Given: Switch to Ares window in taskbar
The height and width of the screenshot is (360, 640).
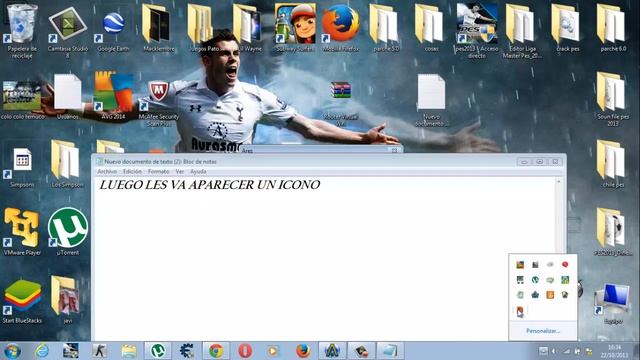Looking at the screenshot, I should point(332,351).
